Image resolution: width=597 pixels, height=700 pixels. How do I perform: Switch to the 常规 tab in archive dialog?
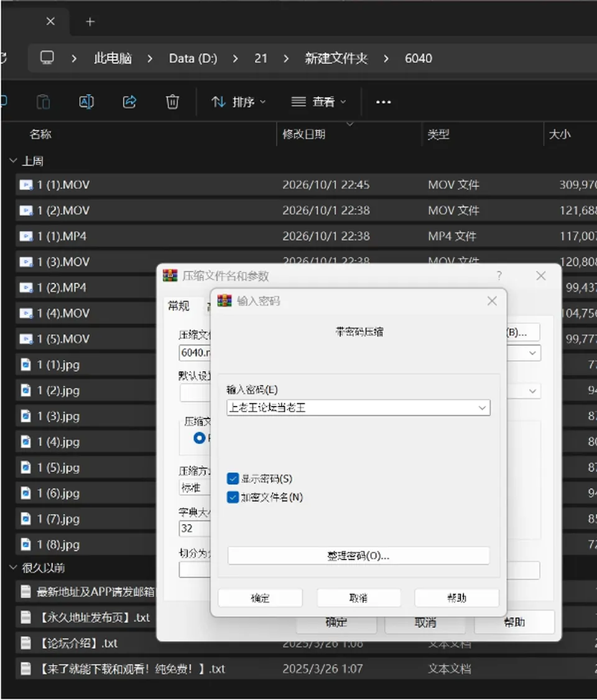point(178,306)
